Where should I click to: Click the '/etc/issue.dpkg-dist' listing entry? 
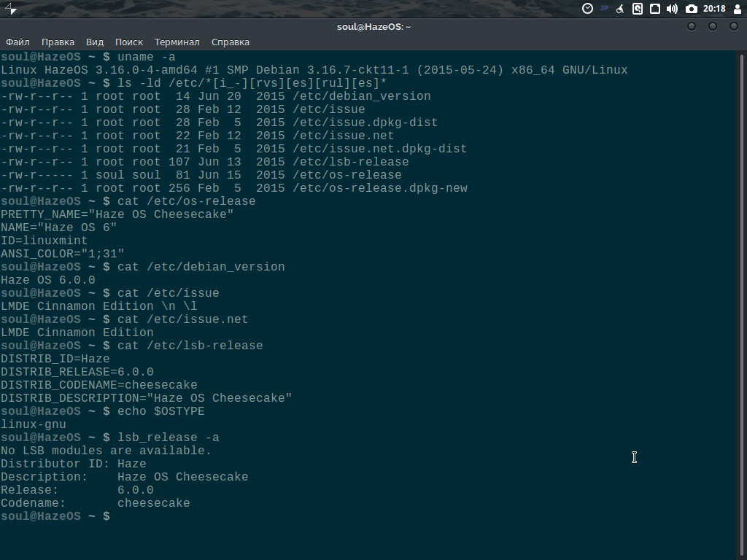coord(365,122)
